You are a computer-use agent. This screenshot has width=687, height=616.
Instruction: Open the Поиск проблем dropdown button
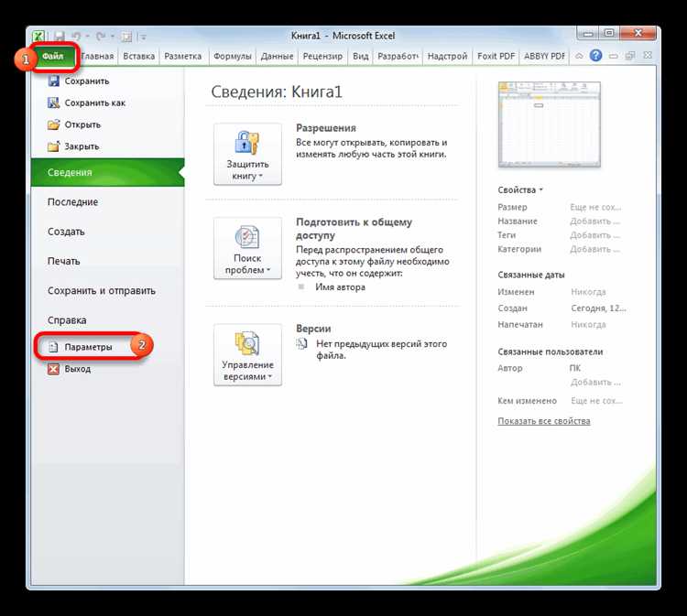coord(247,248)
